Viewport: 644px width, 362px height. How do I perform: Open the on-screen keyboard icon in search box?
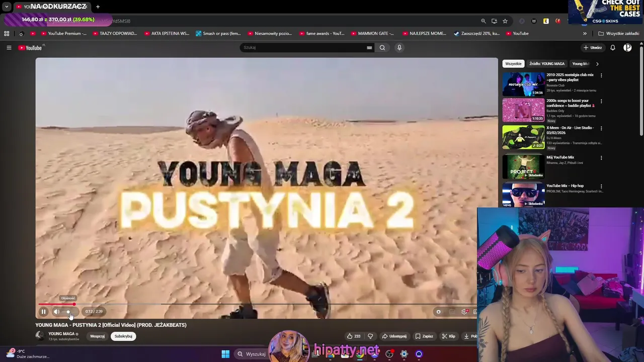369,48
